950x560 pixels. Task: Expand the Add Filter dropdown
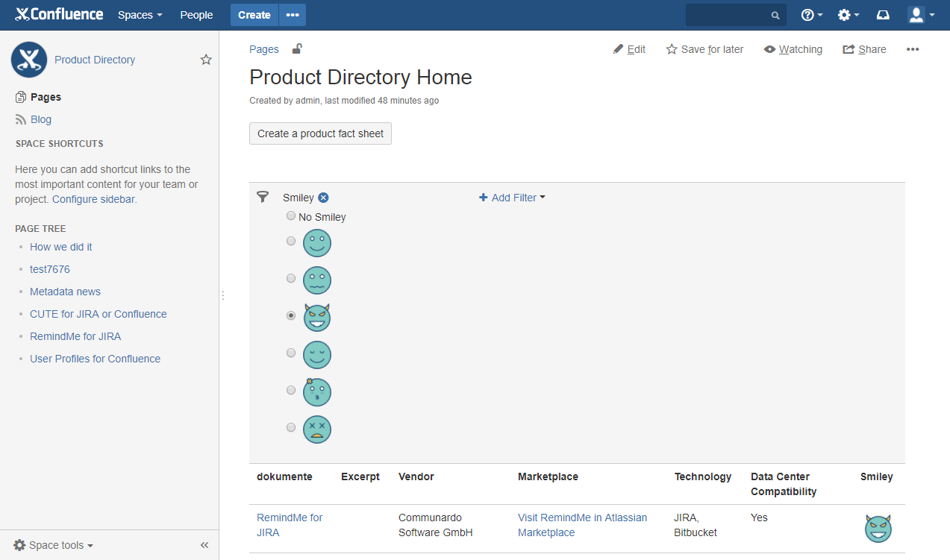[512, 198]
